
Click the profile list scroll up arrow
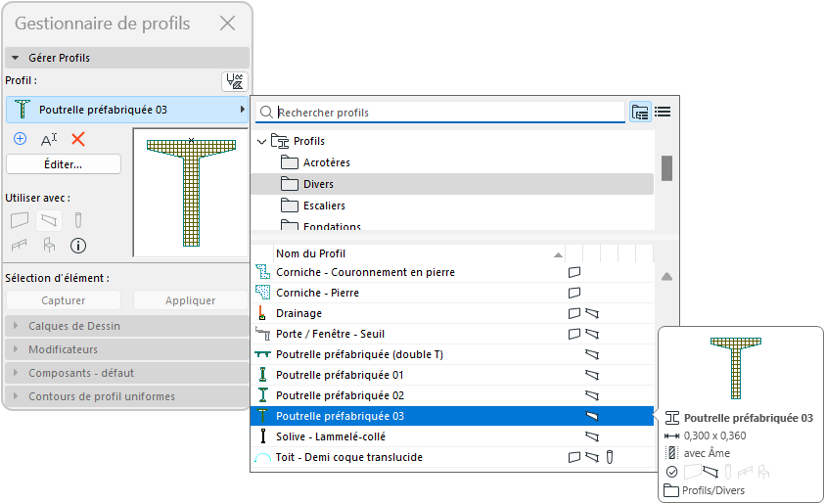pyautogui.click(x=666, y=277)
